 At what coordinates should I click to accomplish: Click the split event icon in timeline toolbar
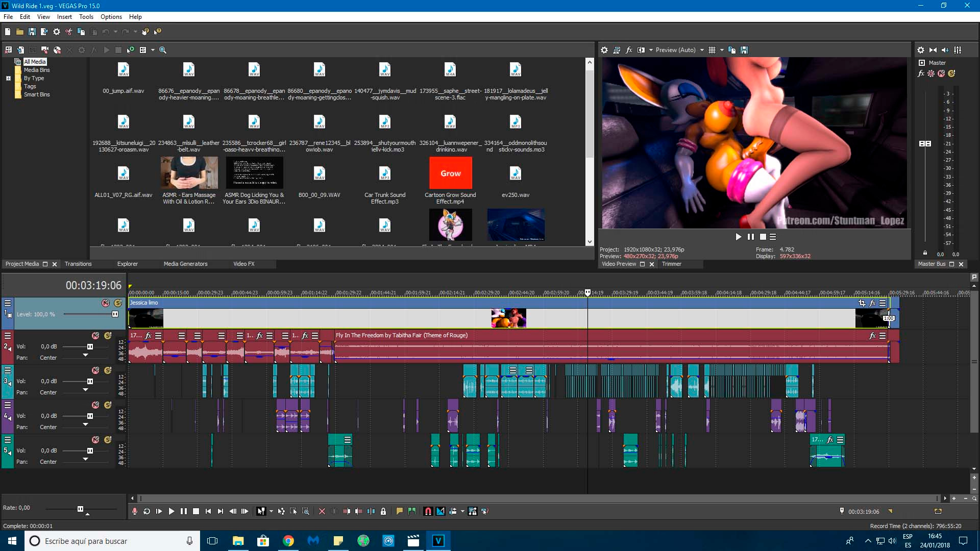371,511
